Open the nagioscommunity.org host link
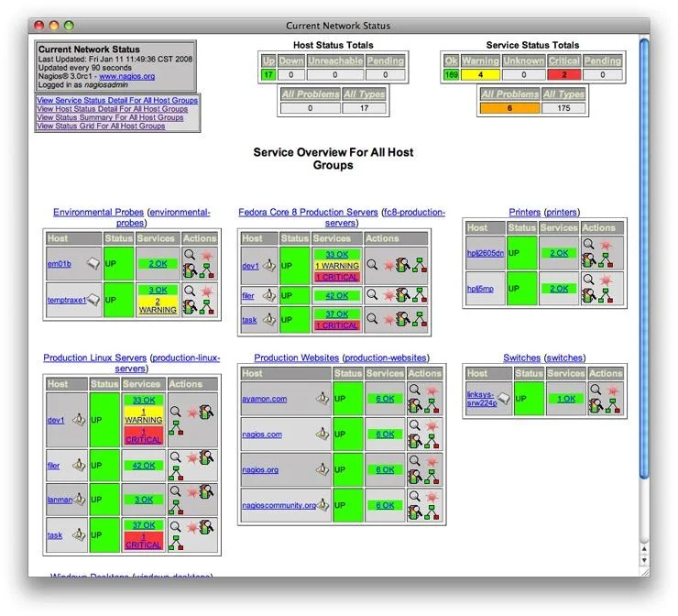Image resolution: width=678 pixels, height=616 pixels. [x=279, y=505]
